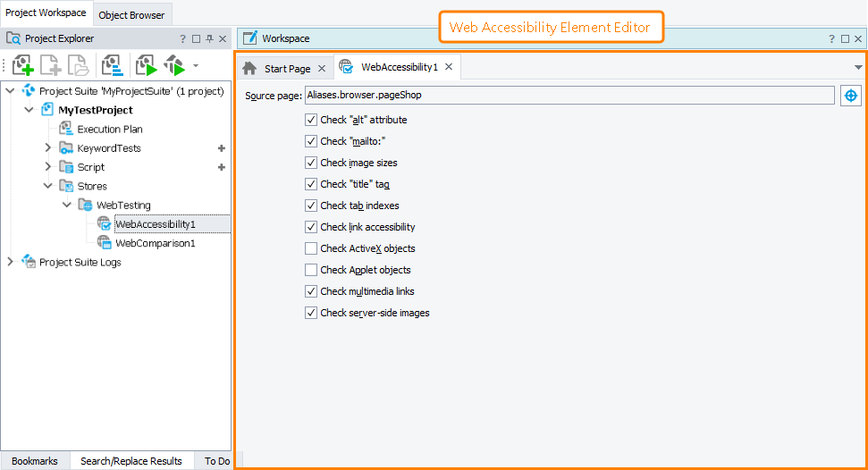The width and height of the screenshot is (868, 470).
Task: Pin the Project Explorer panel
Action: [x=209, y=39]
